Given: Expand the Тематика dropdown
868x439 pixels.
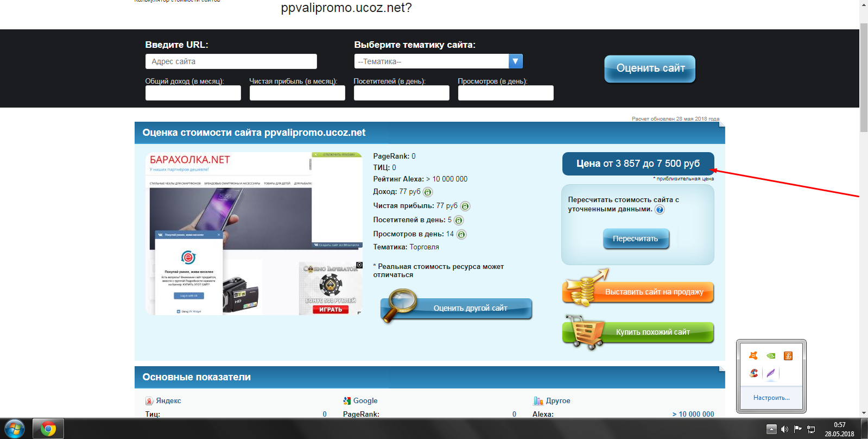Looking at the screenshot, I should coord(516,61).
